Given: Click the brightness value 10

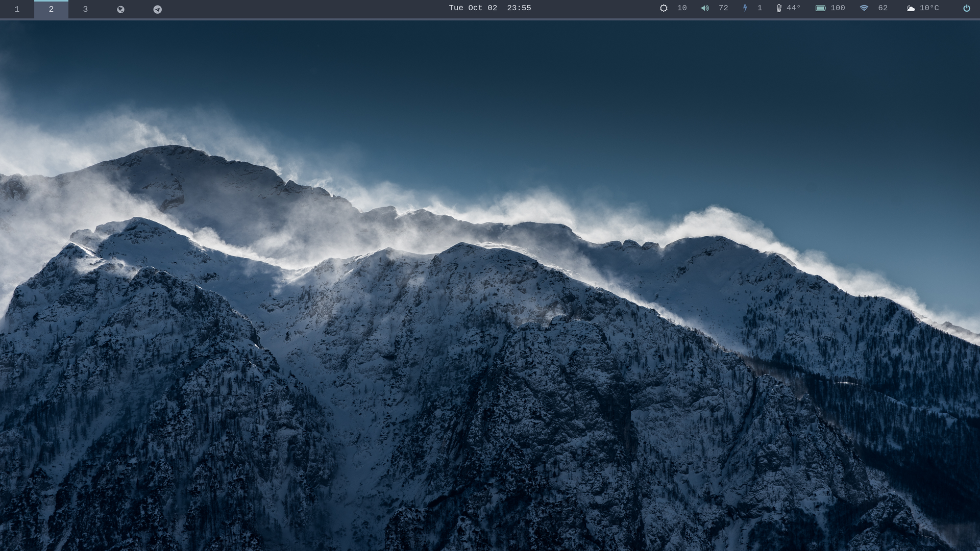Looking at the screenshot, I should click(682, 8).
